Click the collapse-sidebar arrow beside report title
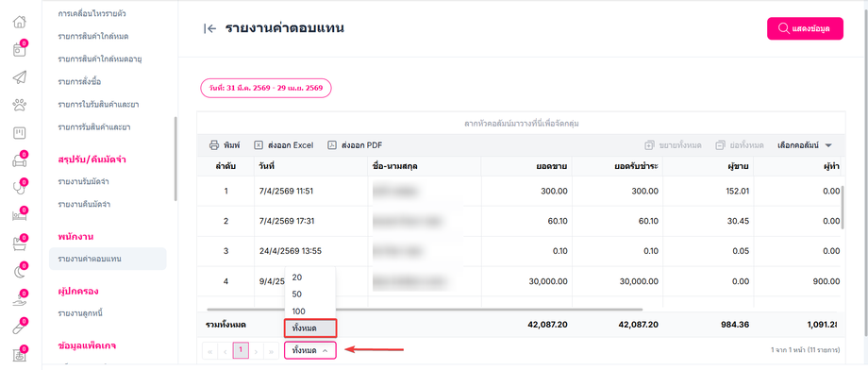The height and width of the screenshot is (370, 868). point(209,29)
